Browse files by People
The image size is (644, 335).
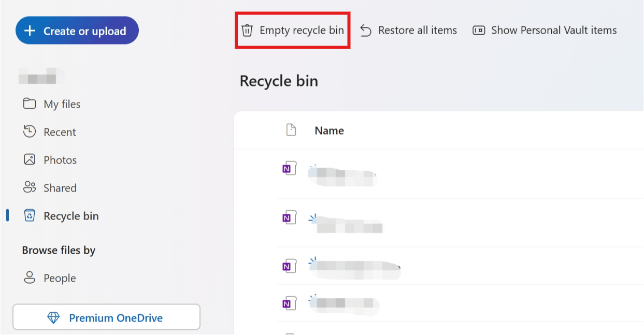pos(50,278)
